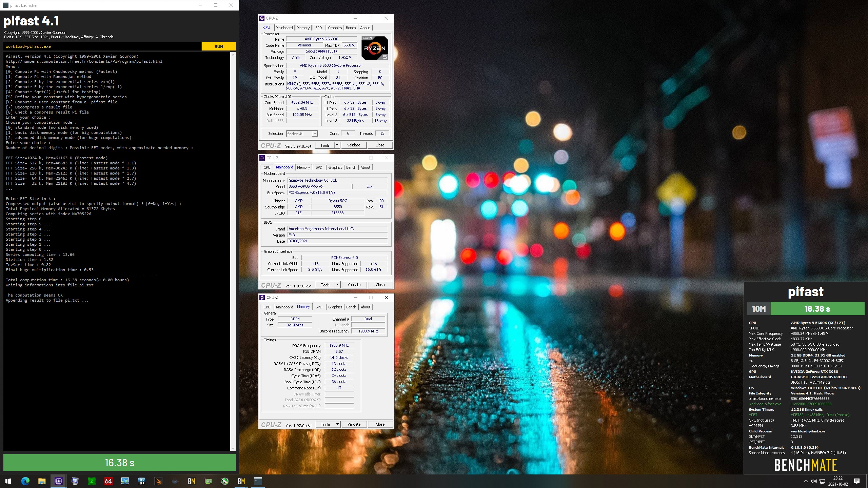Click the PCI-Express 4.0 (16.0 GT/s) bus specs field
This screenshot has width=868, height=488.
(337, 192)
